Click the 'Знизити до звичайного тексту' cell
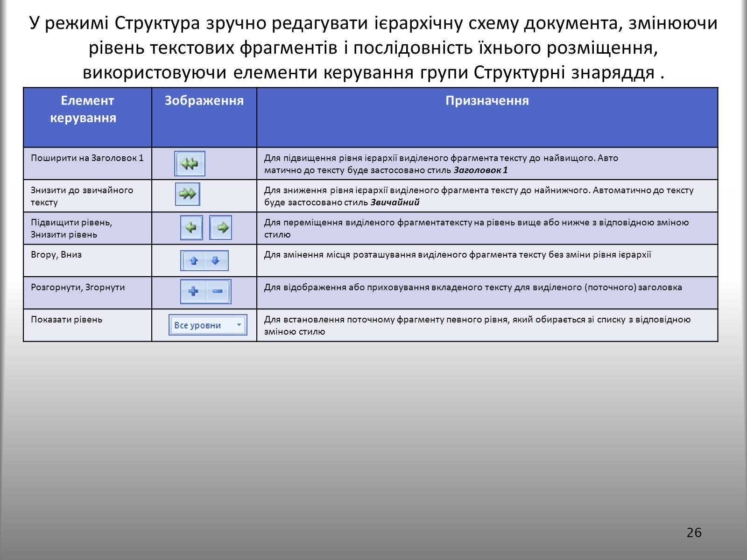 [87, 196]
